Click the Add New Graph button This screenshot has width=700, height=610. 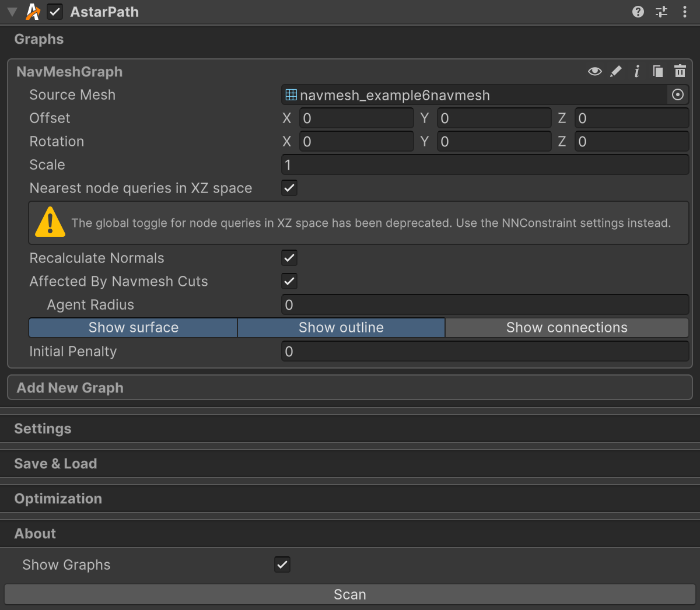(349, 388)
